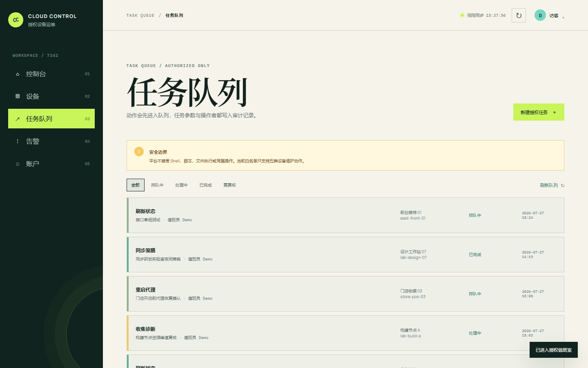Open 控制台 via its home icon

(18, 74)
